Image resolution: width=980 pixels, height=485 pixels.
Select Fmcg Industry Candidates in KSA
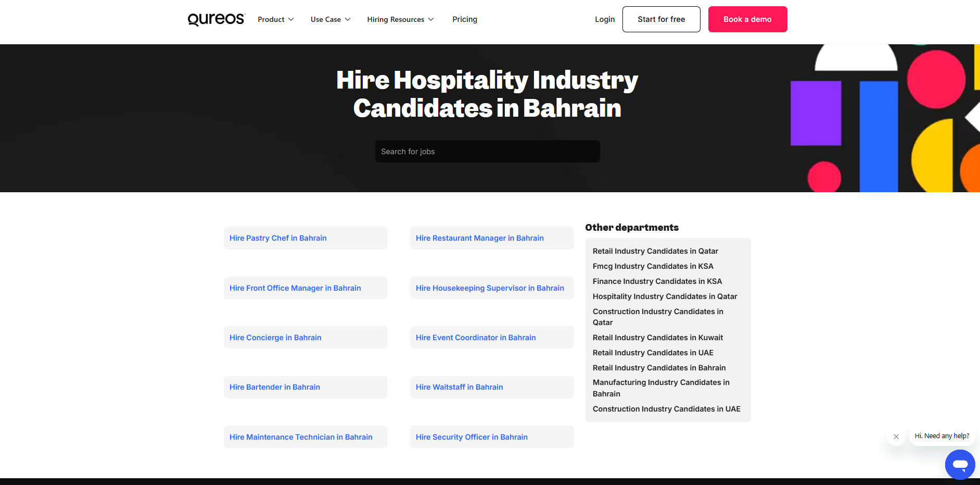pyautogui.click(x=653, y=266)
